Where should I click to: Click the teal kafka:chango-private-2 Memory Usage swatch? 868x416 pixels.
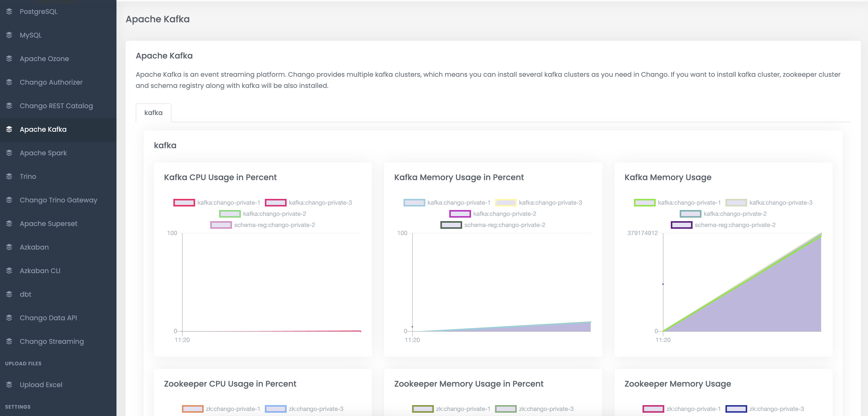pyautogui.click(x=691, y=214)
